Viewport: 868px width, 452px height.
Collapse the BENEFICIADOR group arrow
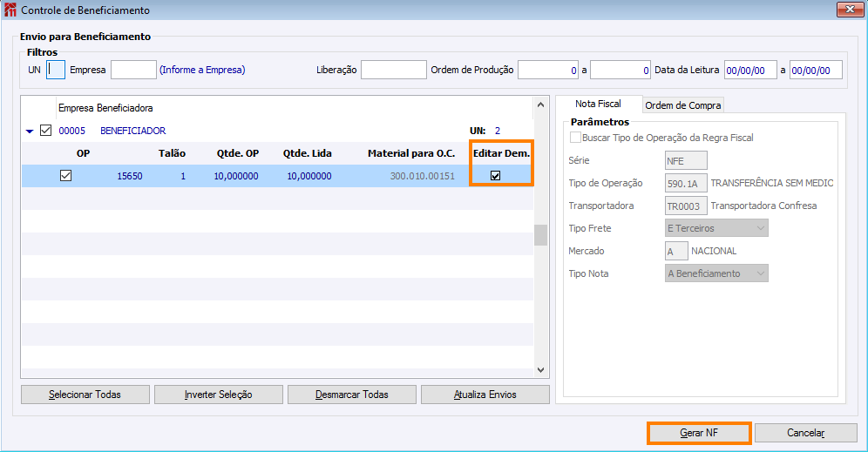pos(30,132)
